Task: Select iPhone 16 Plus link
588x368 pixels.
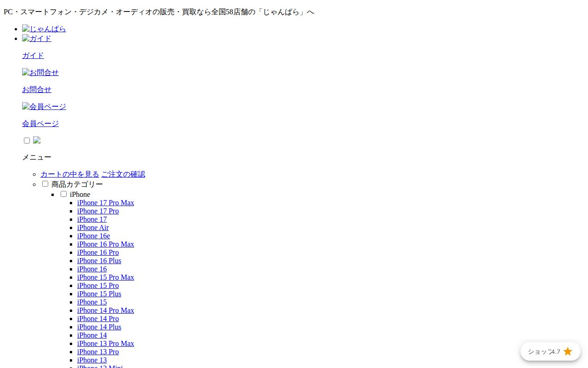Action: pyautogui.click(x=99, y=261)
